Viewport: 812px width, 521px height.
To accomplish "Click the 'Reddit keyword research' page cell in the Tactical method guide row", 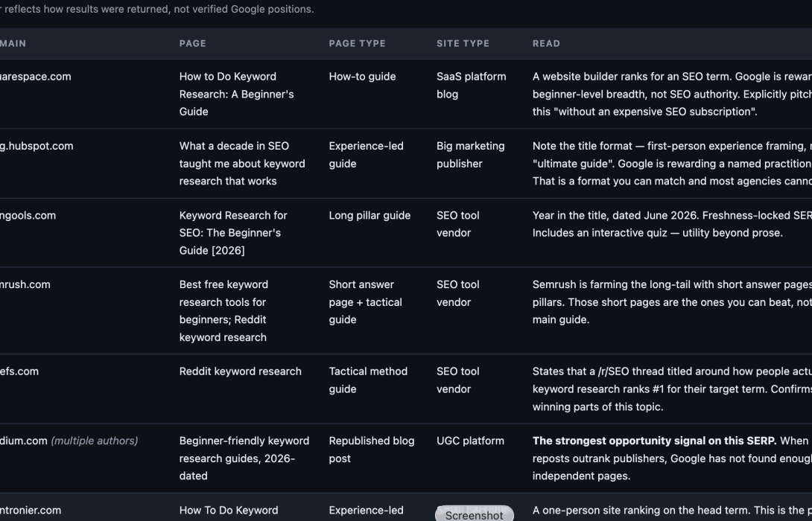I will pos(241,371).
